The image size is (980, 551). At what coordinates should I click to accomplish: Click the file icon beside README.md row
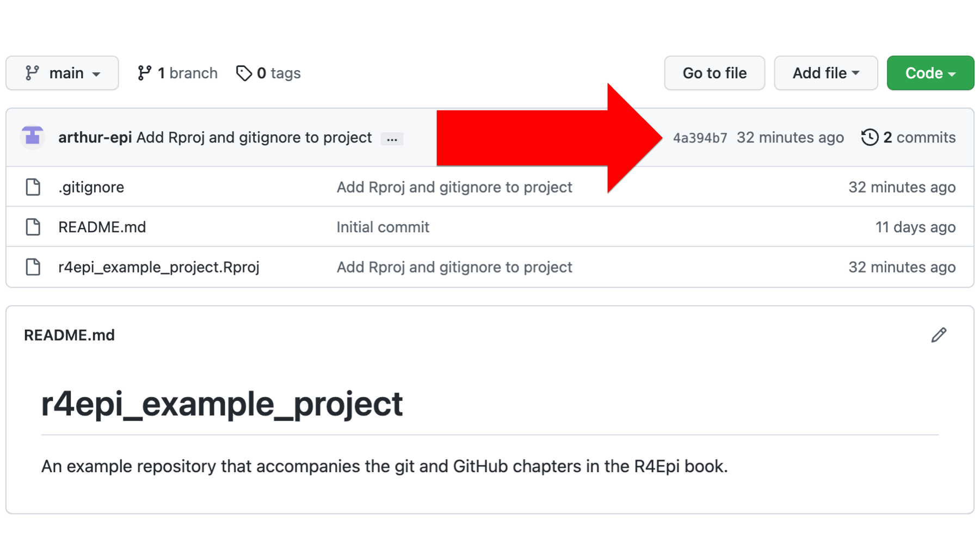point(33,227)
